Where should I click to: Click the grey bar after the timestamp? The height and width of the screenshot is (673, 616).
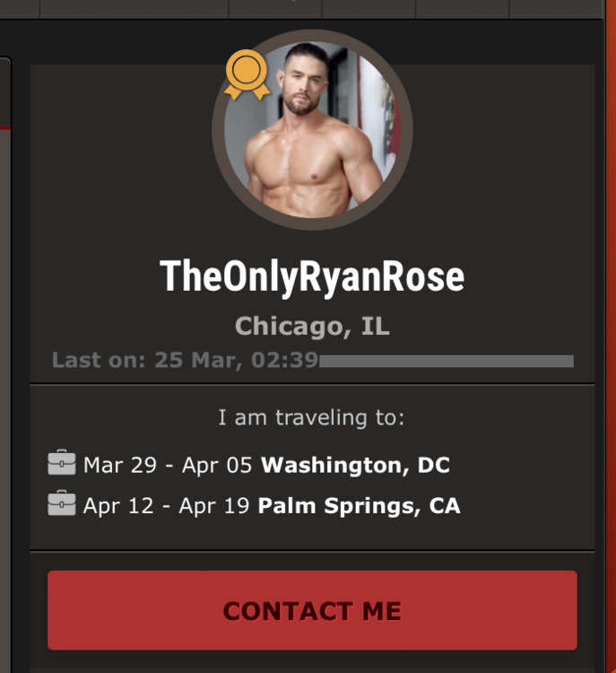click(447, 362)
